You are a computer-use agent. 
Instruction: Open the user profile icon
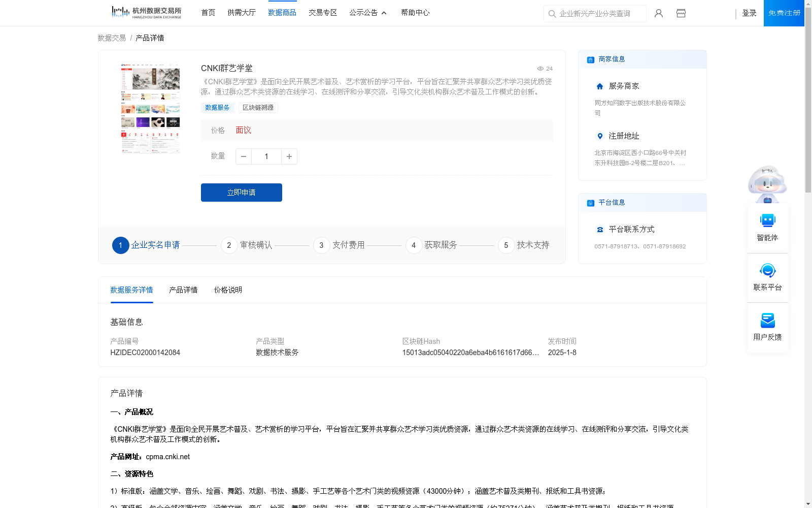[x=659, y=13]
